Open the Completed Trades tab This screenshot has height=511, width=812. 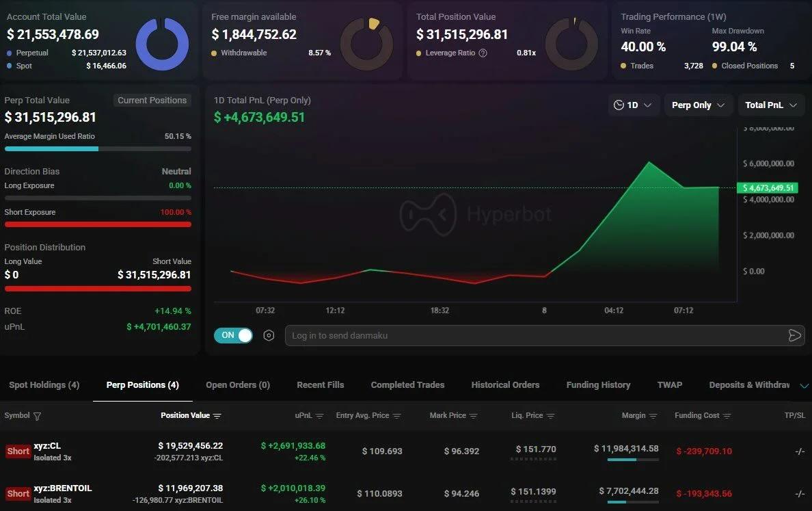pos(407,385)
